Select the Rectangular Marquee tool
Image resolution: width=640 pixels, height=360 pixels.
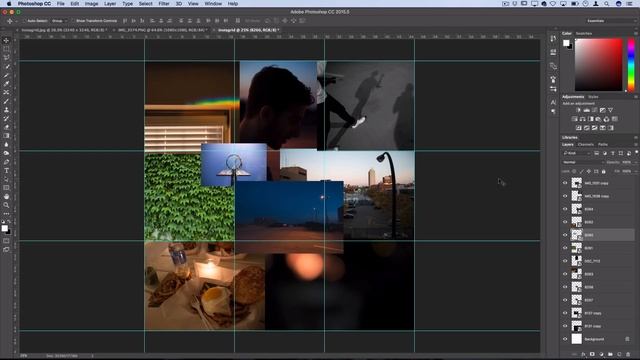point(6,49)
